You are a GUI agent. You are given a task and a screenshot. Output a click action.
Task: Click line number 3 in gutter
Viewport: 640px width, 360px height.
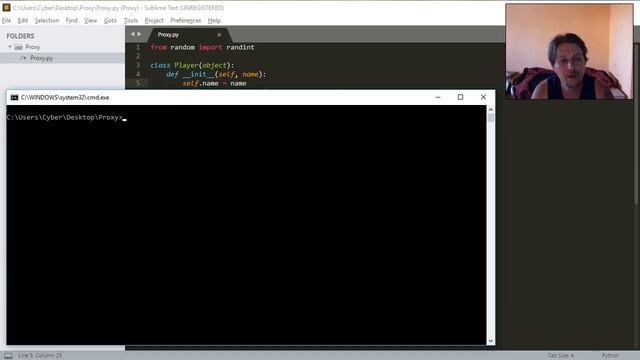click(138, 65)
